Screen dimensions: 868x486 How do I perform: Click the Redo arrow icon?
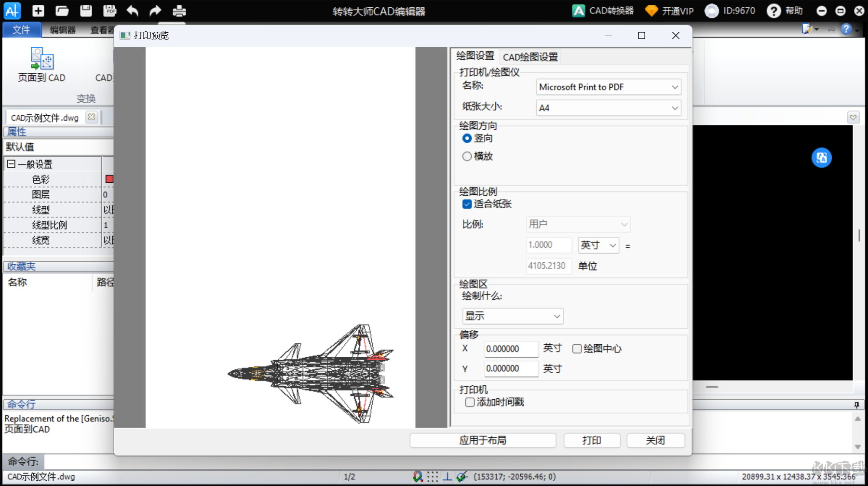155,11
